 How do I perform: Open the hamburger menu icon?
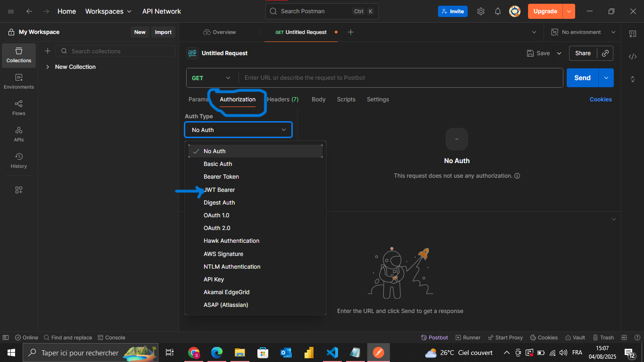click(11, 11)
